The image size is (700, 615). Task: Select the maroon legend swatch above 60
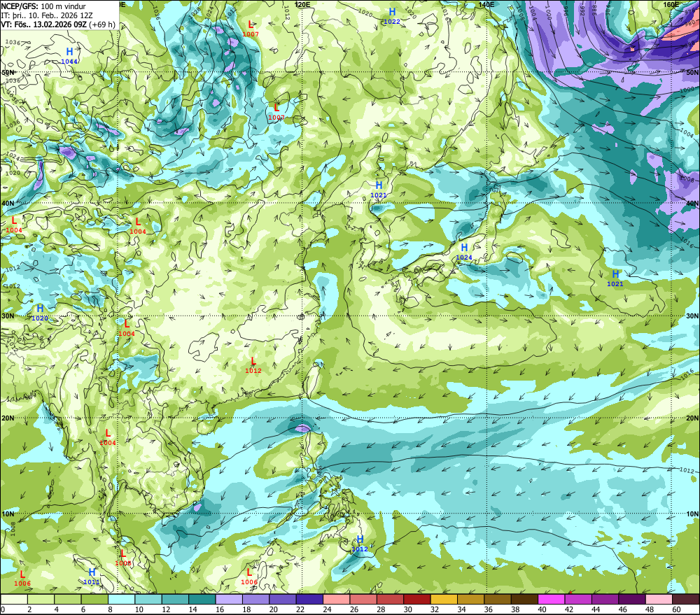click(685, 600)
